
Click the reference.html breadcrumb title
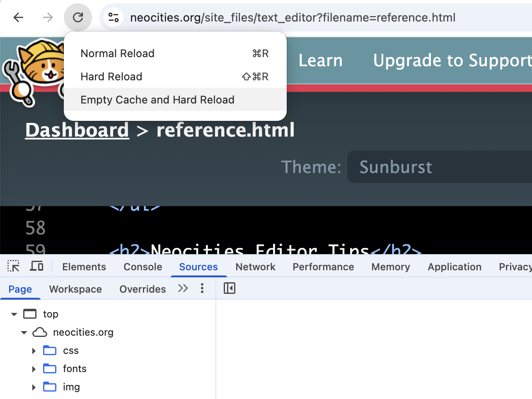225,130
